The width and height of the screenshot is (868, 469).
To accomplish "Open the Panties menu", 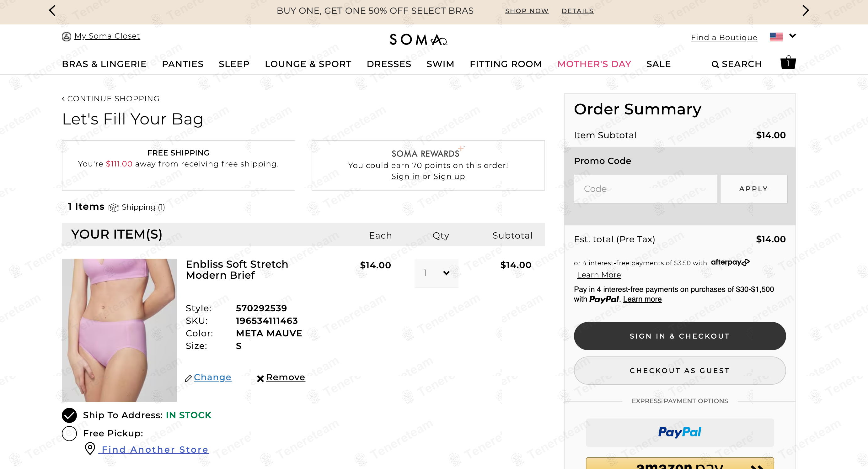I will (x=183, y=64).
